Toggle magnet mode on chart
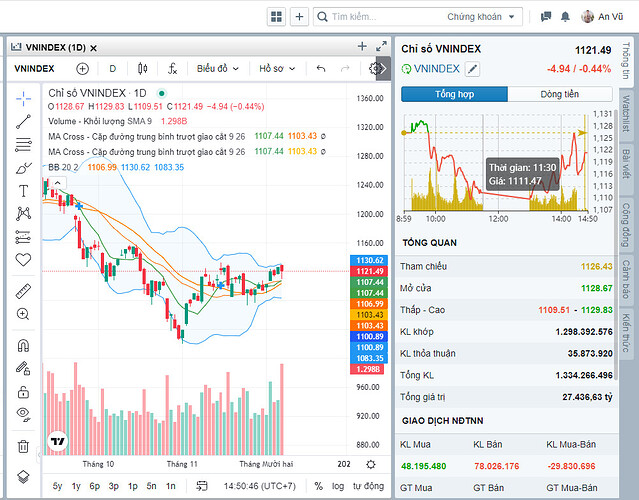This screenshot has height=500, width=639. point(24,344)
